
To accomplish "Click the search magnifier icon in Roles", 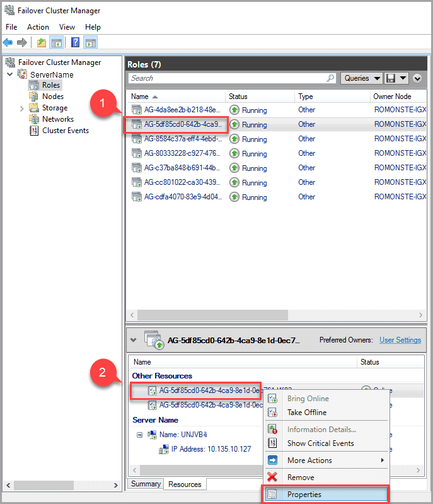I will 331,78.
